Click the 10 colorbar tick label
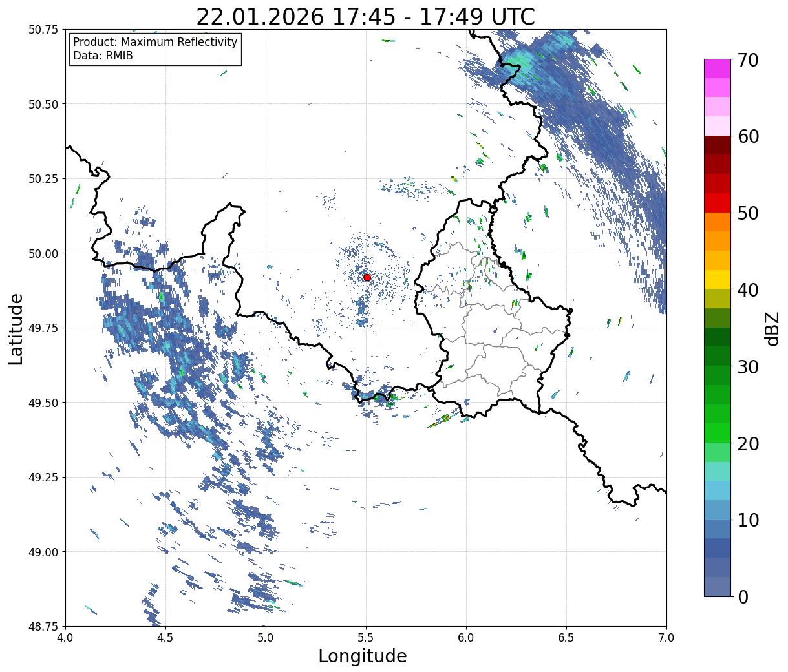This screenshot has height=672, width=788. (748, 520)
